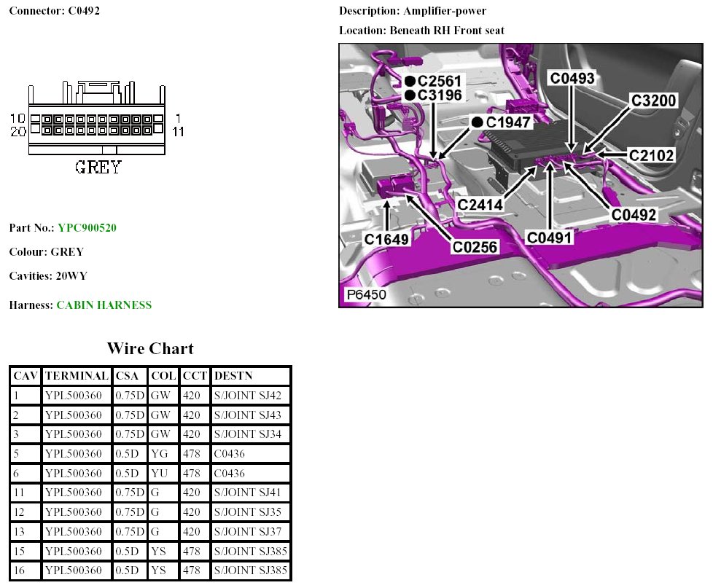
Task: Click the C0492 callout in location image
Action: (634, 215)
